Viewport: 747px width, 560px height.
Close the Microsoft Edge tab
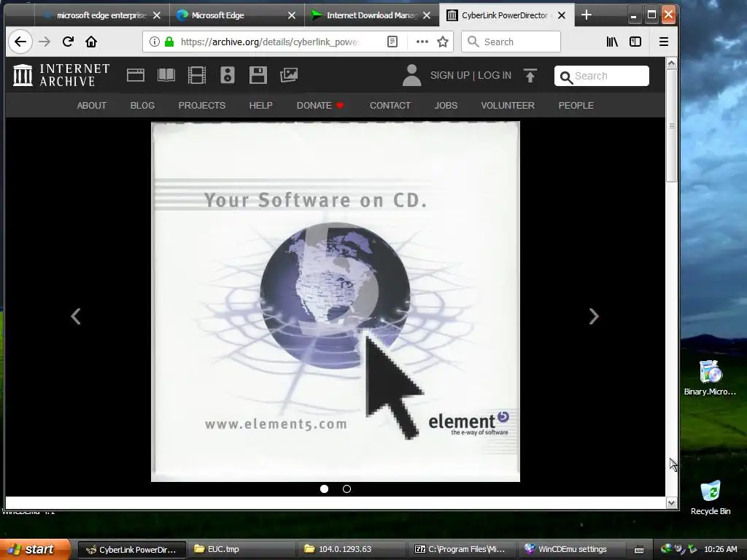(292, 15)
